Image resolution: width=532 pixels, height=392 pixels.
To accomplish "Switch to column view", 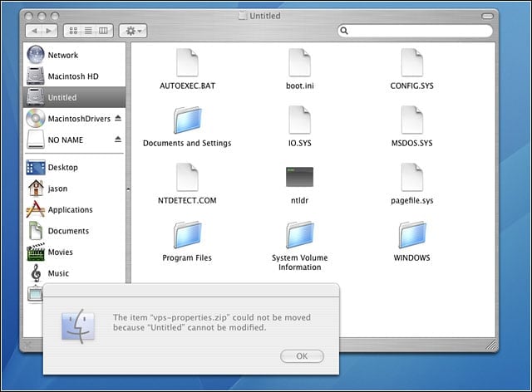I will (x=104, y=31).
